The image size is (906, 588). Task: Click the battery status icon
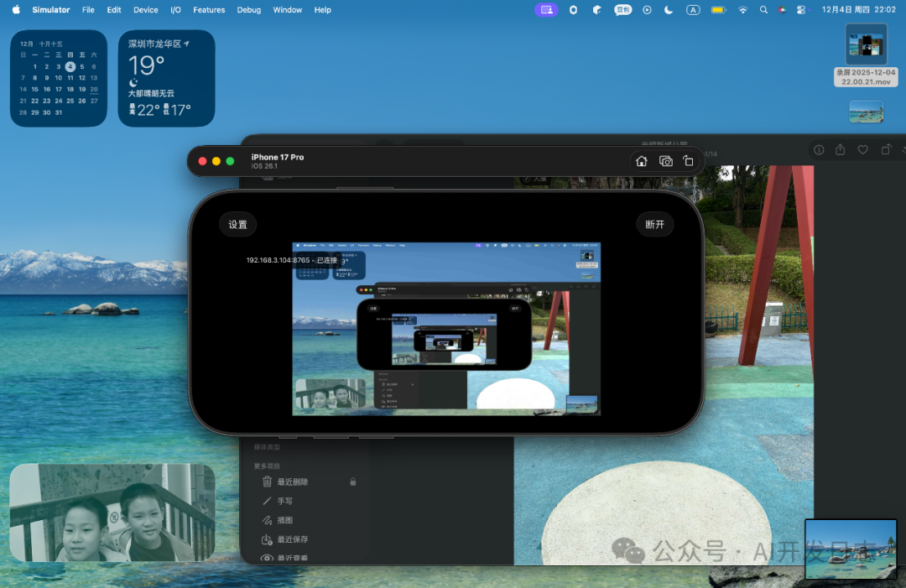click(718, 10)
